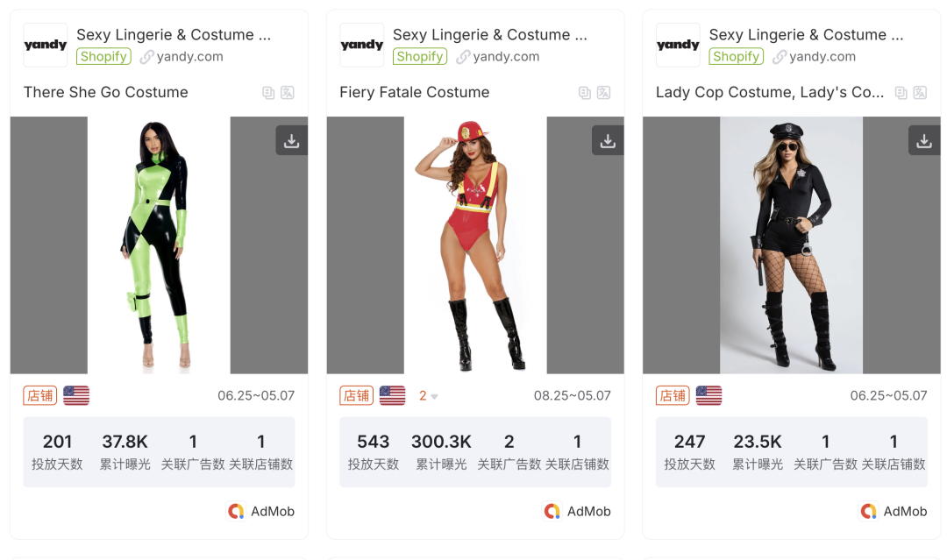
Task: Open the green jumpsuit costume thumbnail
Action: pyautogui.click(x=159, y=245)
